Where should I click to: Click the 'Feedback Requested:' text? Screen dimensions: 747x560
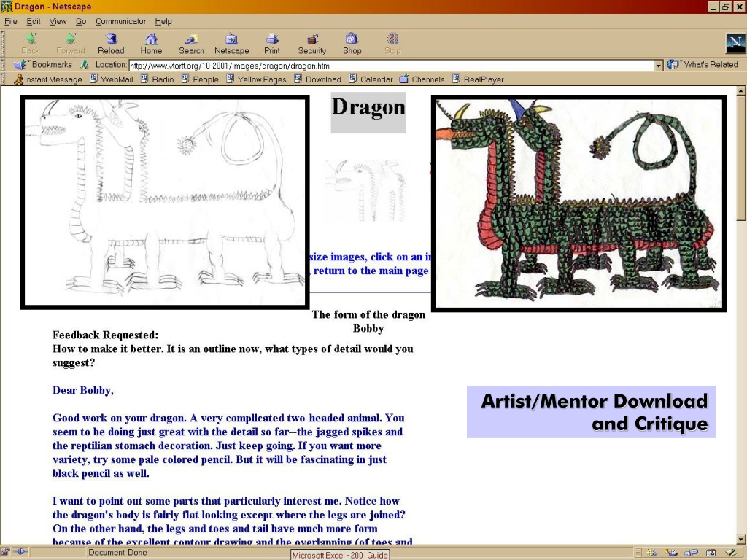[105, 335]
